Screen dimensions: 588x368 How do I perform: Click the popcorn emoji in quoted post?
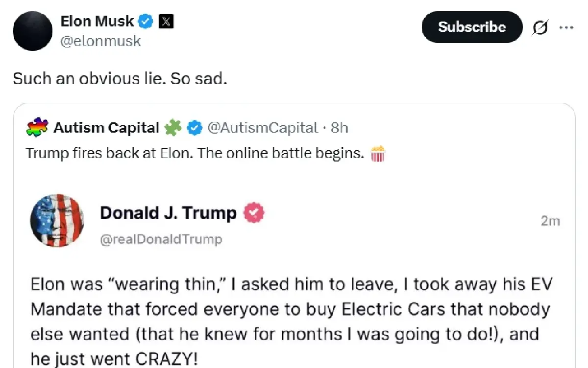(x=378, y=154)
